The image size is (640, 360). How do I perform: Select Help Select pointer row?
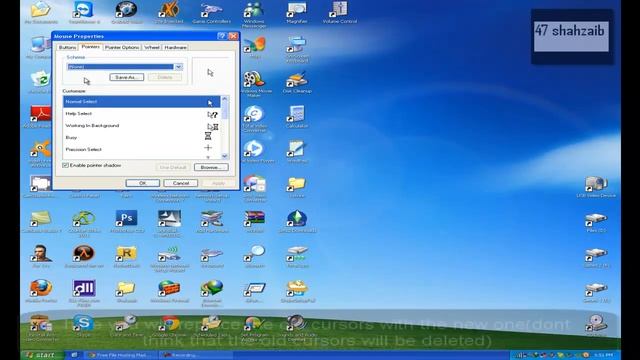141,113
